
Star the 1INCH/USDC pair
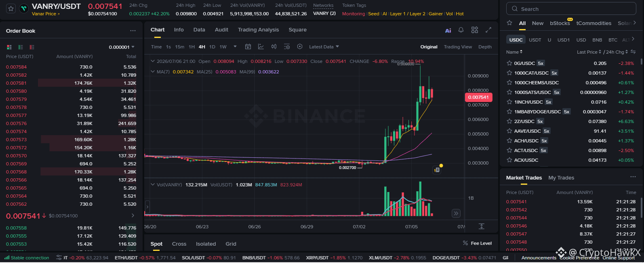click(x=509, y=102)
